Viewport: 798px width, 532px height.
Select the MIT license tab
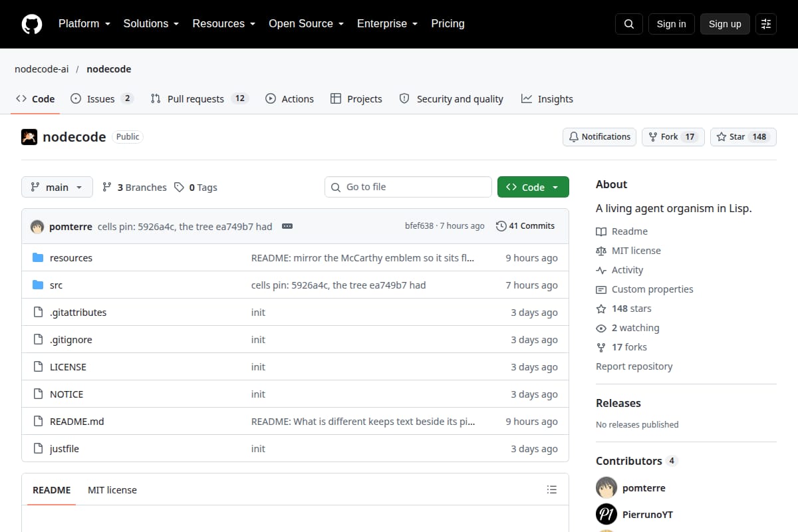tap(112, 490)
